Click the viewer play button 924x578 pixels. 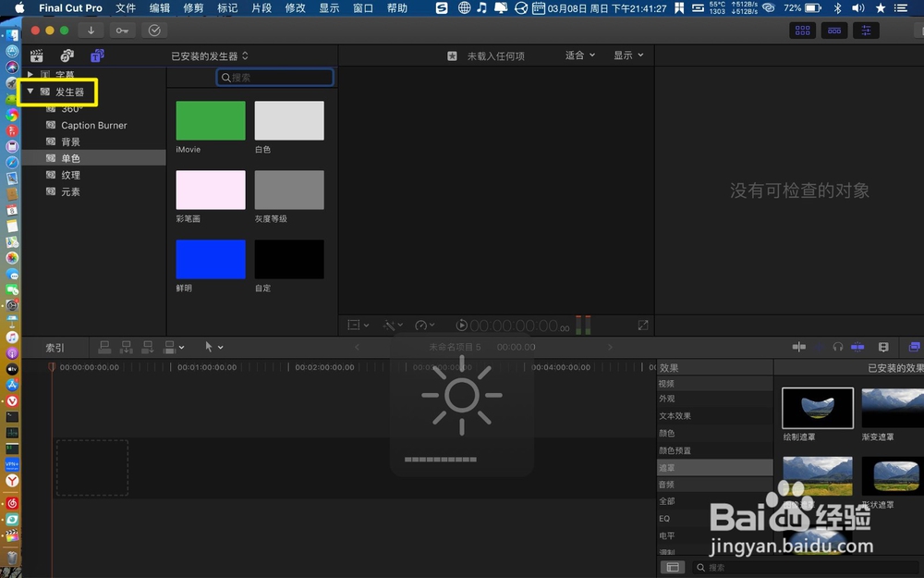pos(461,325)
